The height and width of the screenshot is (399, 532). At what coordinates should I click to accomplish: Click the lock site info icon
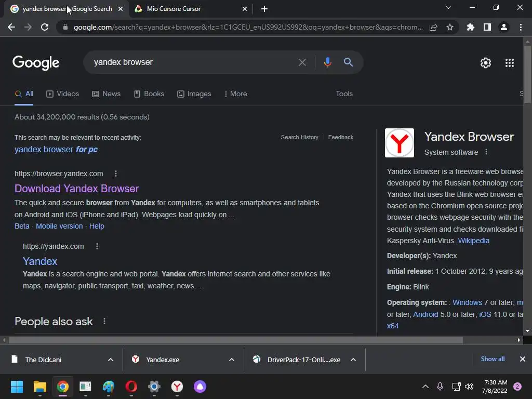click(x=65, y=27)
